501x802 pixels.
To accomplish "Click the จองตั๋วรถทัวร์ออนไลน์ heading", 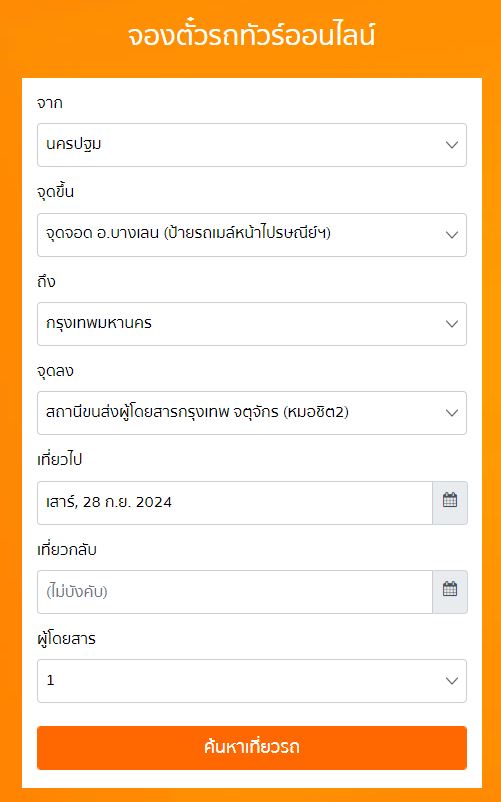I will point(251,35).
